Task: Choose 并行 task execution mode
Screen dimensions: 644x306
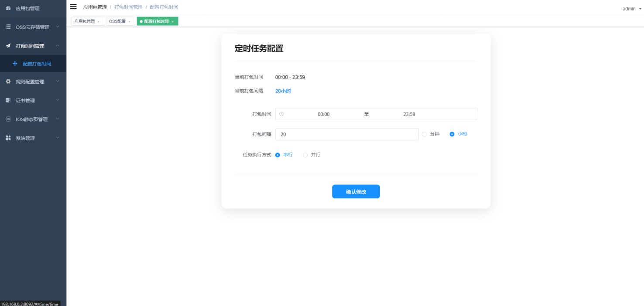Action: tap(305, 155)
